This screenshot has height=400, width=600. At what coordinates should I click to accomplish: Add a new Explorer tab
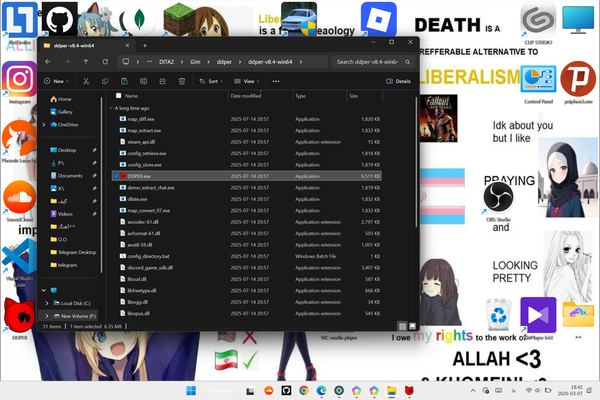click(145, 46)
